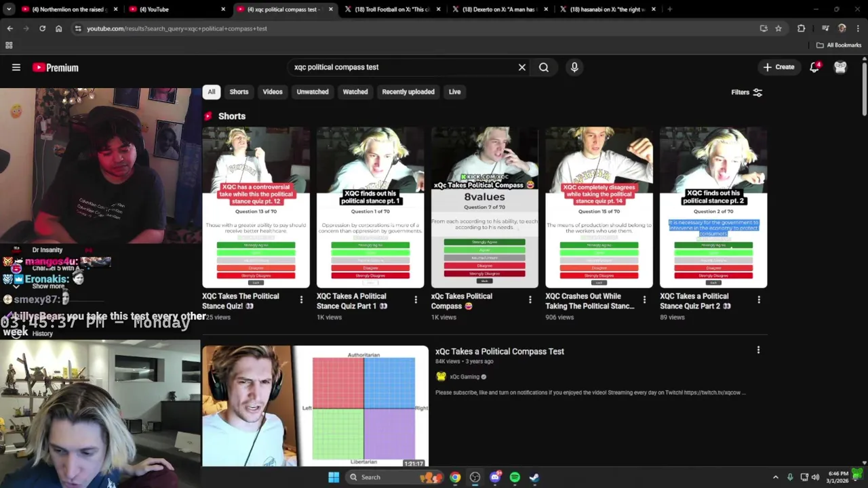Switch to Dexerto X tab
This screenshot has height=488, width=868.
click(x=501, y=9)
